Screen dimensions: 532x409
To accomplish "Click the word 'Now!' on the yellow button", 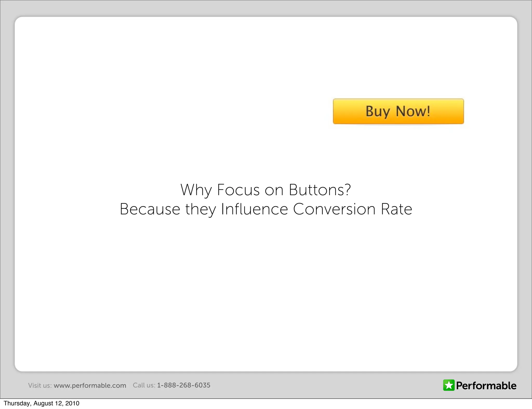I will [413, 111].
